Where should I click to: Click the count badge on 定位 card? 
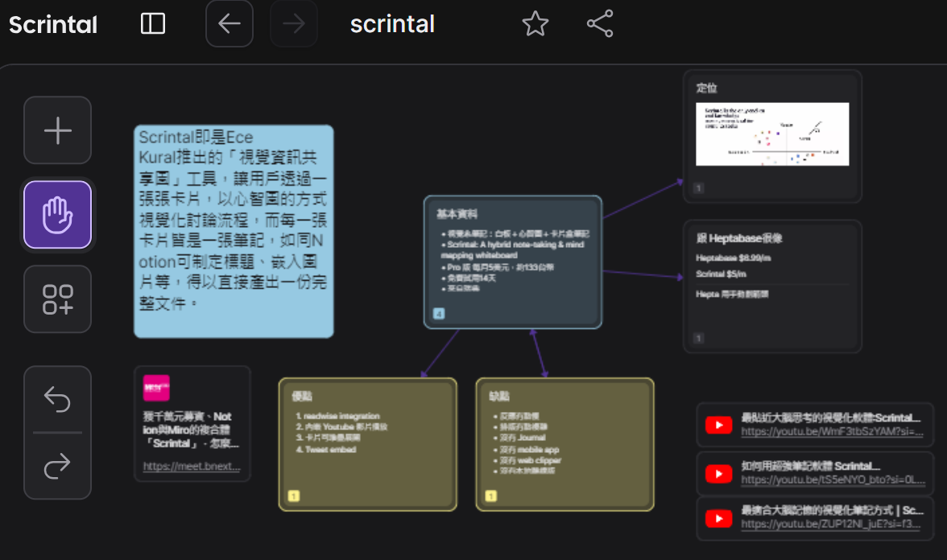coord(699,188)
